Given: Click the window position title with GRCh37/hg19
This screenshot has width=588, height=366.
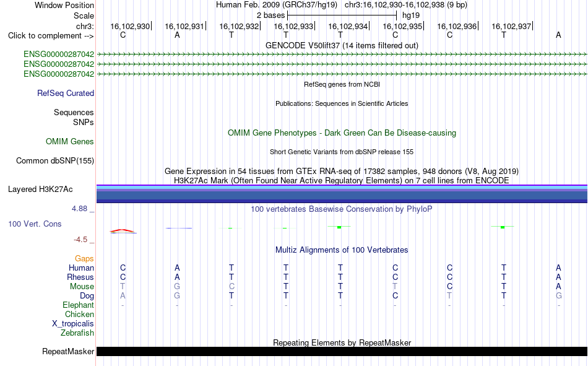Looking at the screenshot, I should tap(341, 5).
